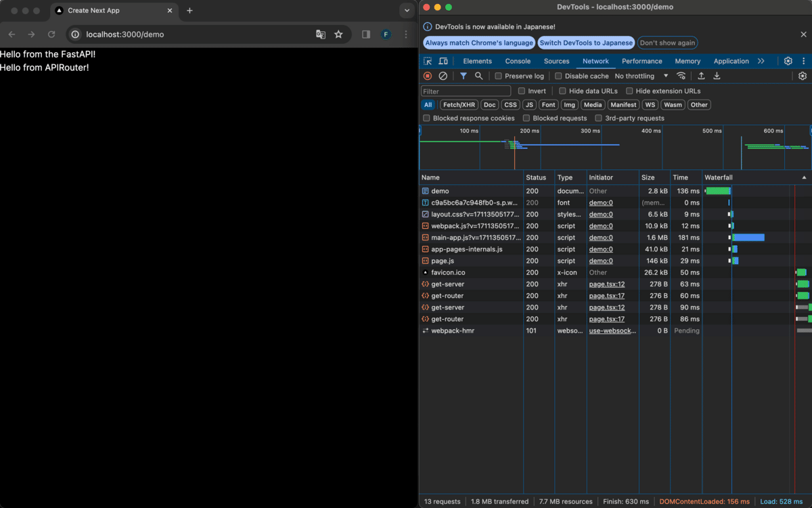
Task: Open network search with the magnifier icon
Action: 479,76
